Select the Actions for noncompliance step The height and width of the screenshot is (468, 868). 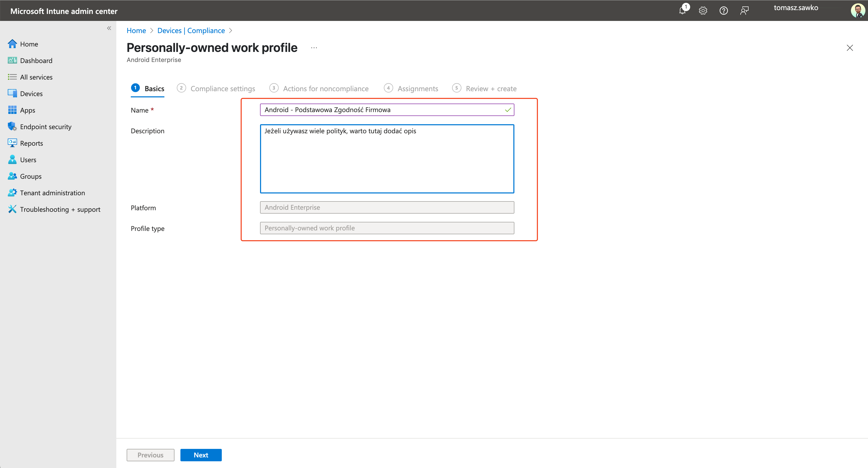pos(319,89)
